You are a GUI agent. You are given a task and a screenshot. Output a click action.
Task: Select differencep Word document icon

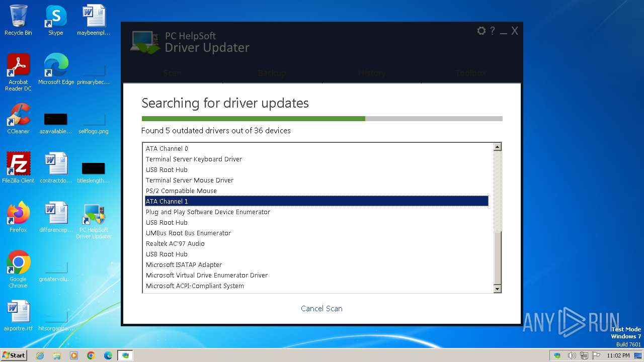(56, 217)
